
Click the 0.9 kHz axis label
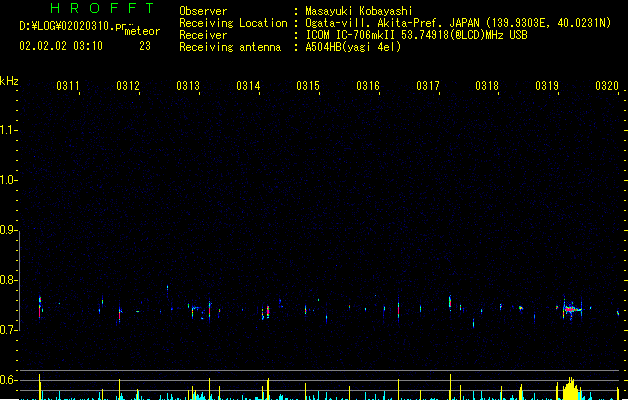click(x=8, y=230)
